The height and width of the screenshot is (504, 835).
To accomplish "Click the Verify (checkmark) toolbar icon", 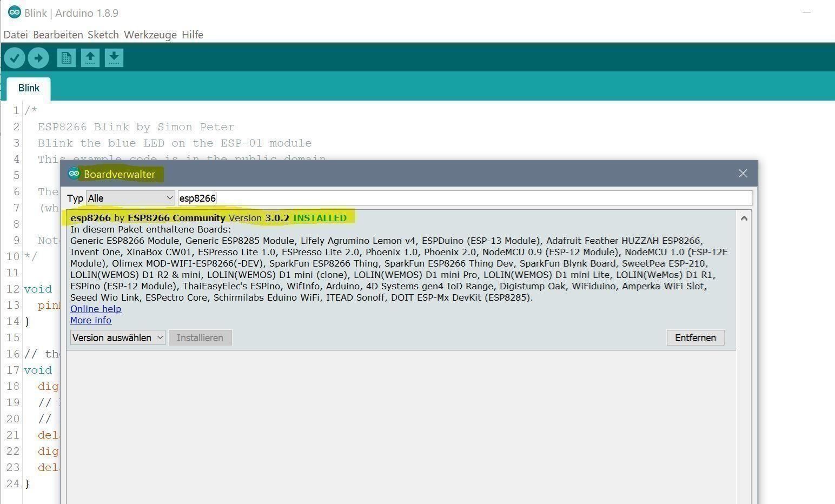I will click(x=15, y=58).
